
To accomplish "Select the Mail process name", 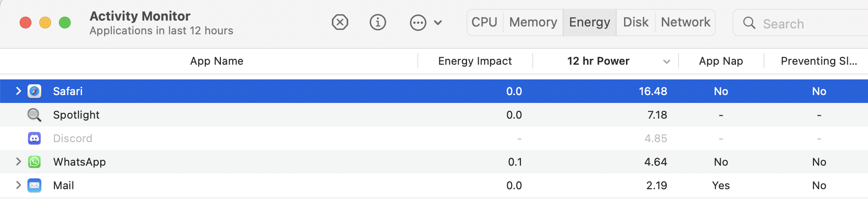I will coord(63,185).
